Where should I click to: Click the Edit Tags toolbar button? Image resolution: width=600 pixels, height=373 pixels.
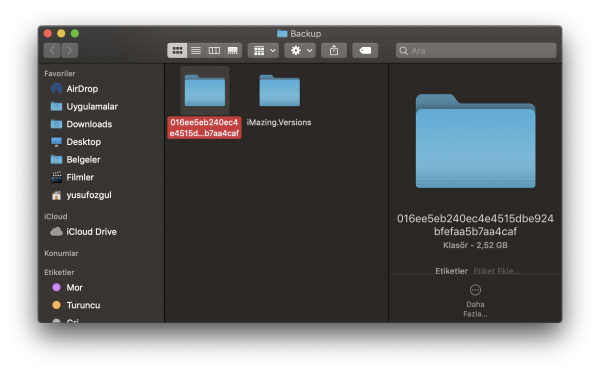365,50
